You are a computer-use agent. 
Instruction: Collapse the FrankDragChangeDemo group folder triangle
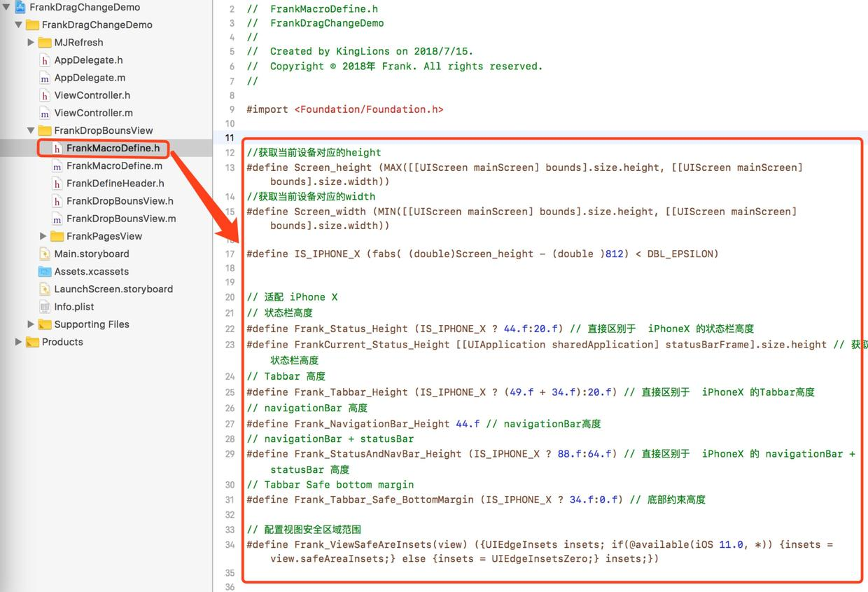19,25
